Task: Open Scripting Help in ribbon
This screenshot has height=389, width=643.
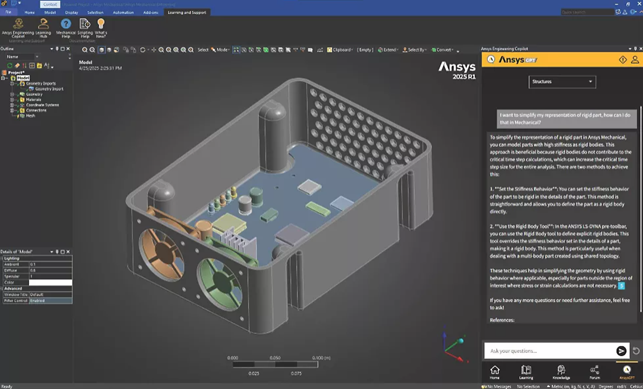Action: pos(85,28)
